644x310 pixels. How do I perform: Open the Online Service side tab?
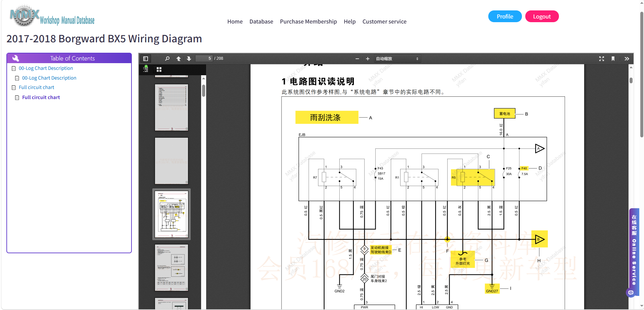coord(634,250)
